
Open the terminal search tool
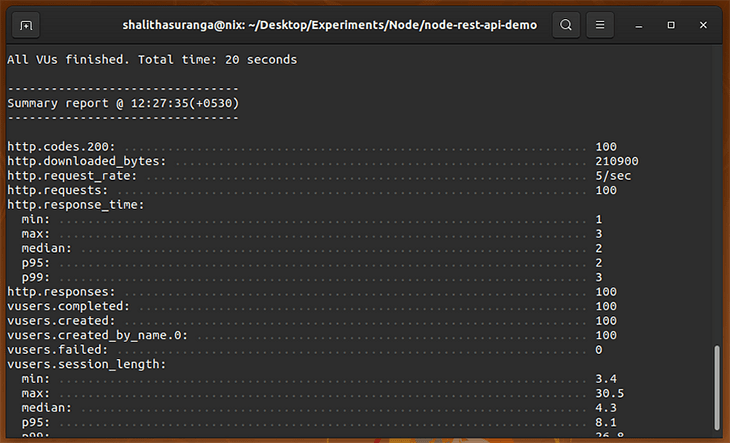(566, 25)
